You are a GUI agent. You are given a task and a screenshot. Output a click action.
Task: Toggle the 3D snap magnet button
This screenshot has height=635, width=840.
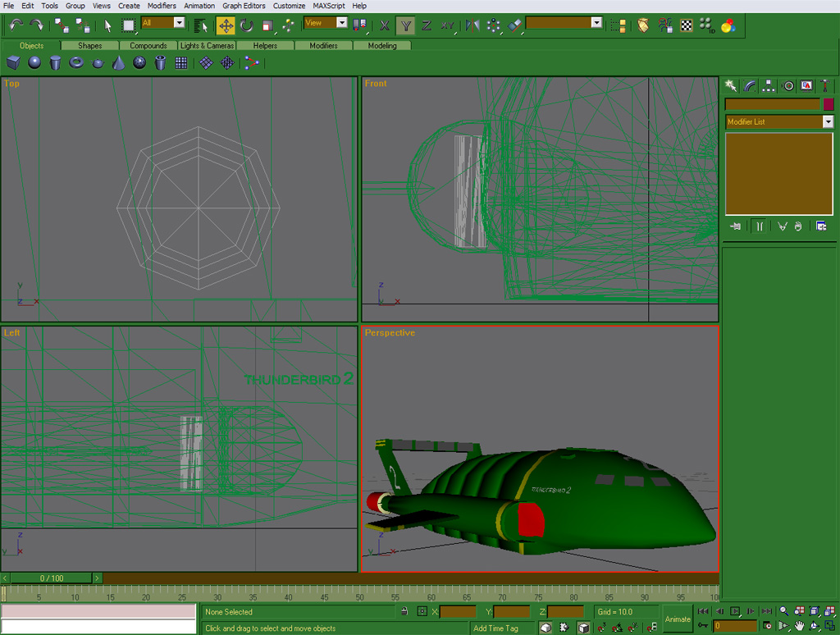click(x=602, y=627)
